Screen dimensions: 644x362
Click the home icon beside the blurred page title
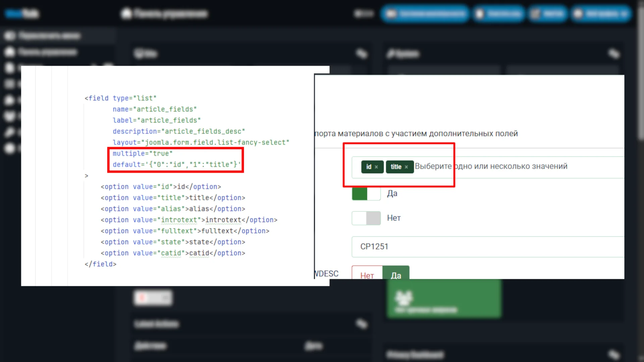tap(126, 13)
